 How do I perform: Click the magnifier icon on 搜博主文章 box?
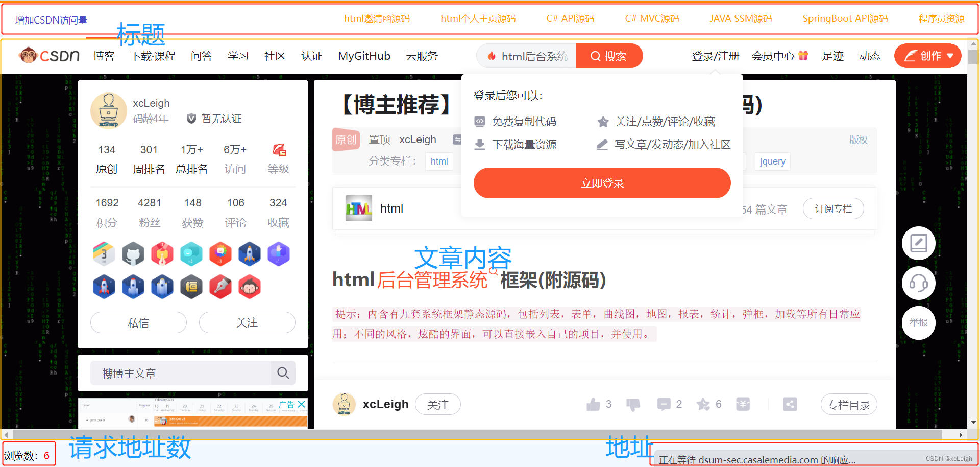click(x=283, y=373)
